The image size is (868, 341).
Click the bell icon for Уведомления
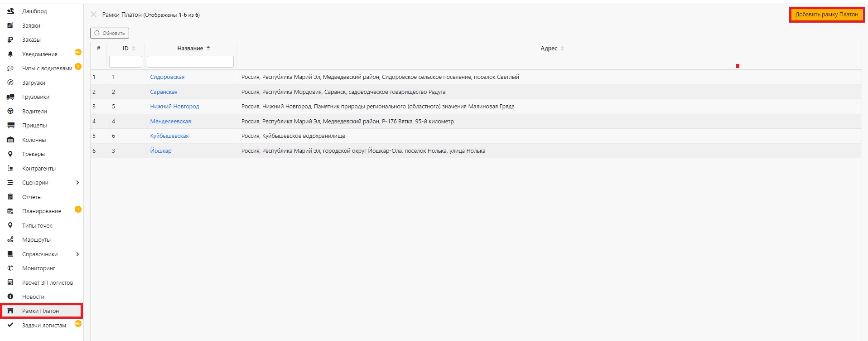coord(10,54)
